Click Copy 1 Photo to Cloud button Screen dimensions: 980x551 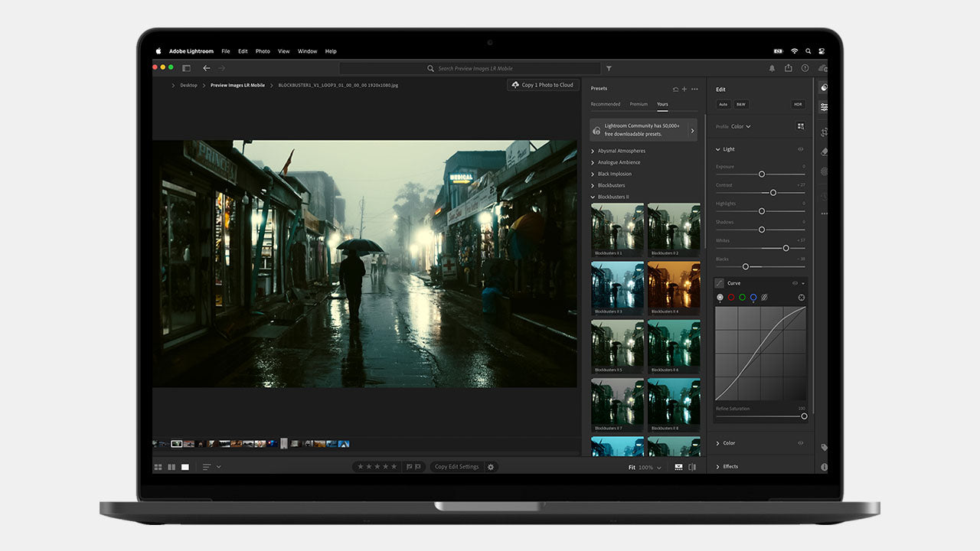[x=542, y=85]
